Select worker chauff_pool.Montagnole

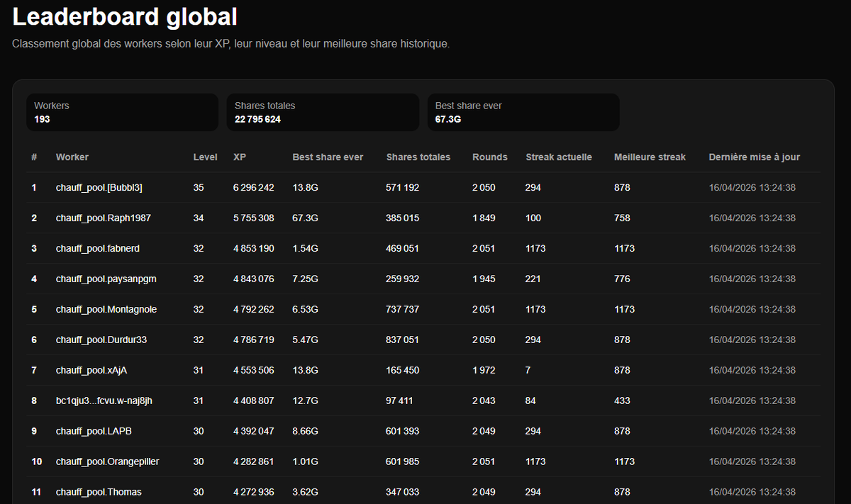[106, 310]
